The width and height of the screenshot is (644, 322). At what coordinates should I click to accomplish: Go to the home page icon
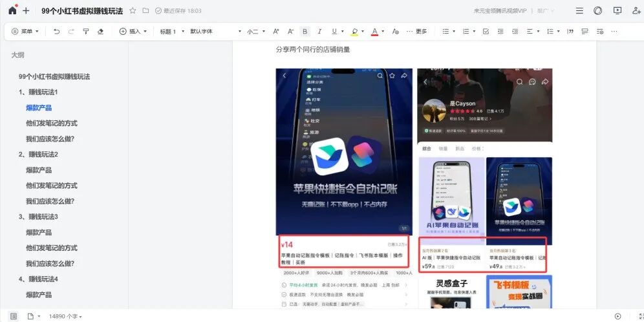pyautogui.click(x=12, y=10)
